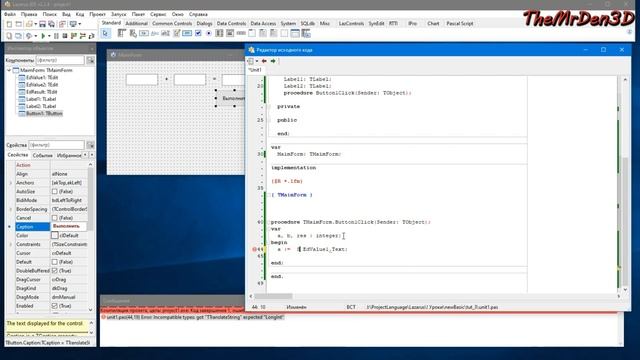Open the dropdown next to Open folder icon
The image size is (640, 360).
(36, 24)
